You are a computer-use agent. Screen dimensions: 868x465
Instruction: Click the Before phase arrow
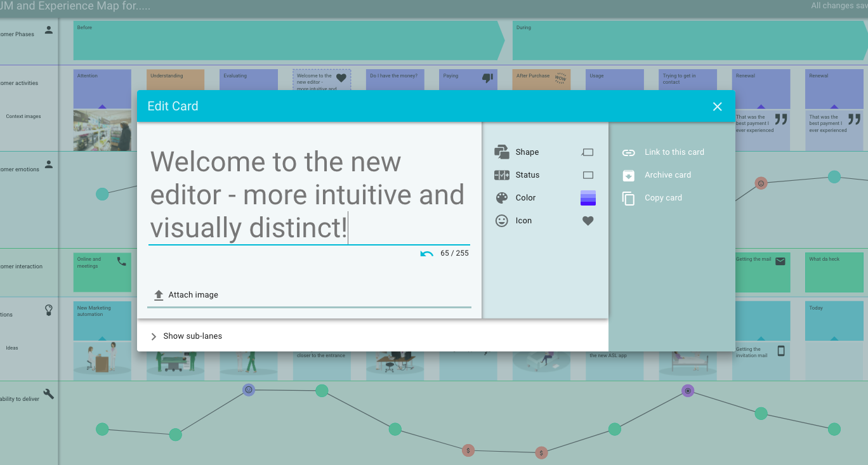tap(289, 41)
